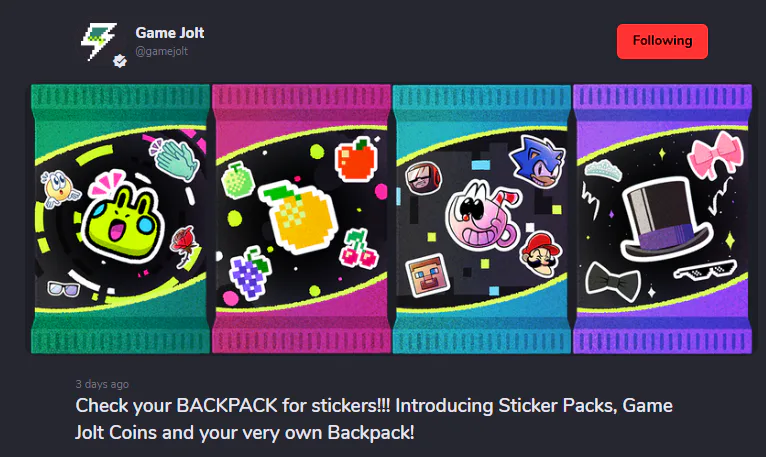Click the verified checkmark badge
Screen dimensions: 766x457
pos(120,61)
